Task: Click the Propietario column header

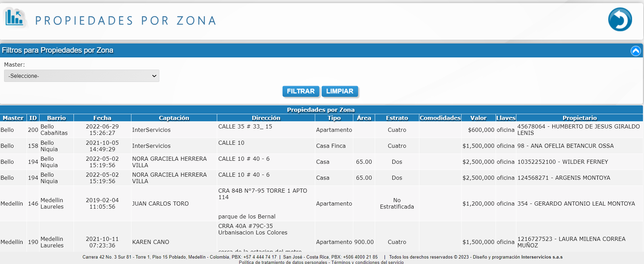Action: pyautogui.click(x=579, y=118)
